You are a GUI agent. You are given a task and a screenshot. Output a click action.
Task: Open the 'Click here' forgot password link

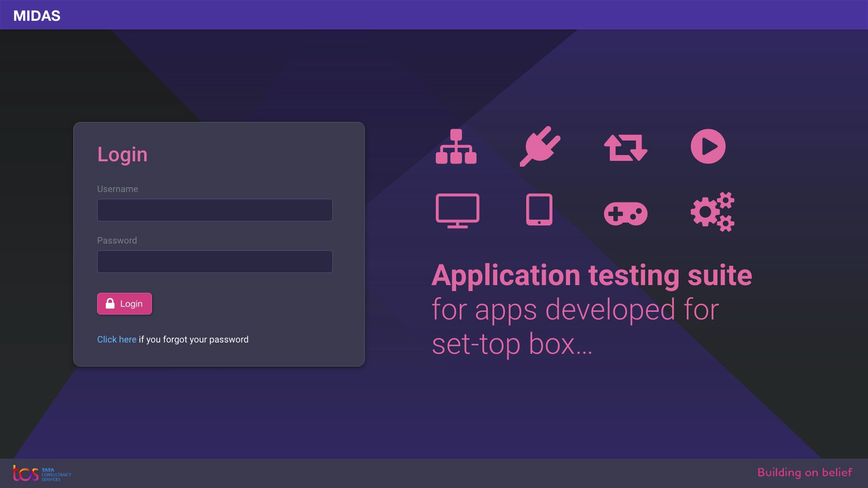point(117,339)
